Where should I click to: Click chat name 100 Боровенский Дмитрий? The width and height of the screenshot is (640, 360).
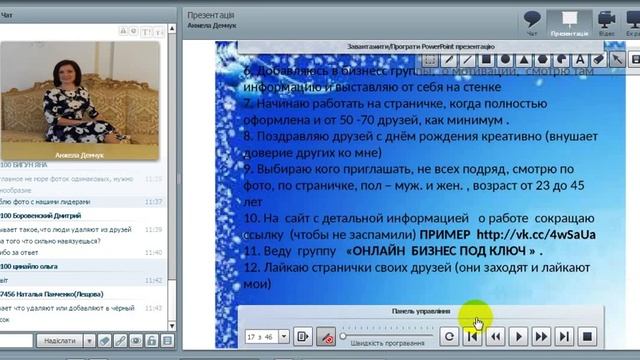[x=41, y=216]
